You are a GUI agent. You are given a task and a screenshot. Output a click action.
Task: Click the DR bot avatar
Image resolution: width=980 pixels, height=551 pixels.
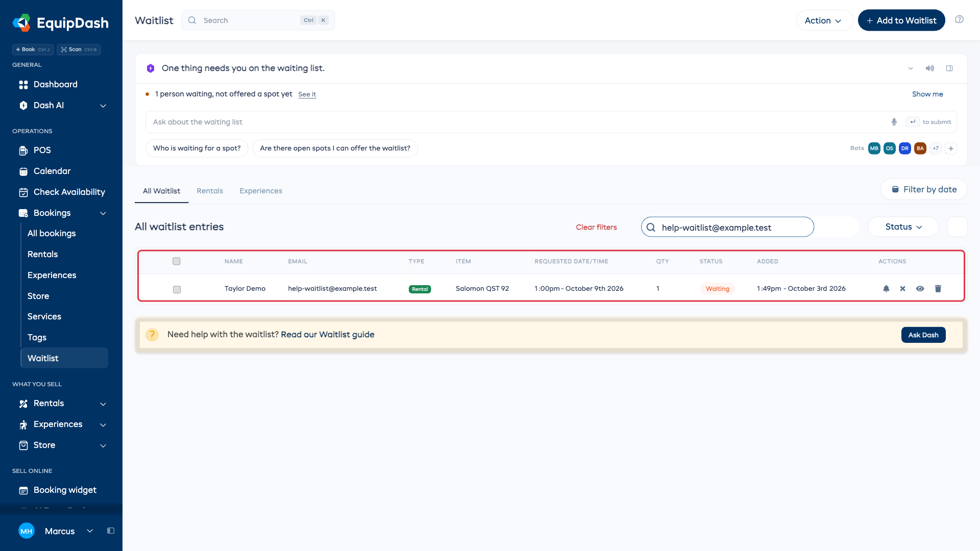(905, 148)
